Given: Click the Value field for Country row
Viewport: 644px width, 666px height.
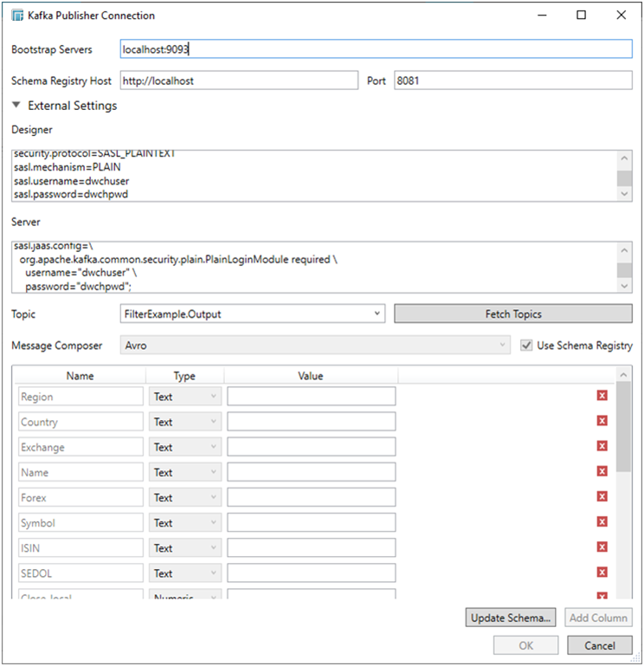Looking at the screenshot, I should click(311, 422).
